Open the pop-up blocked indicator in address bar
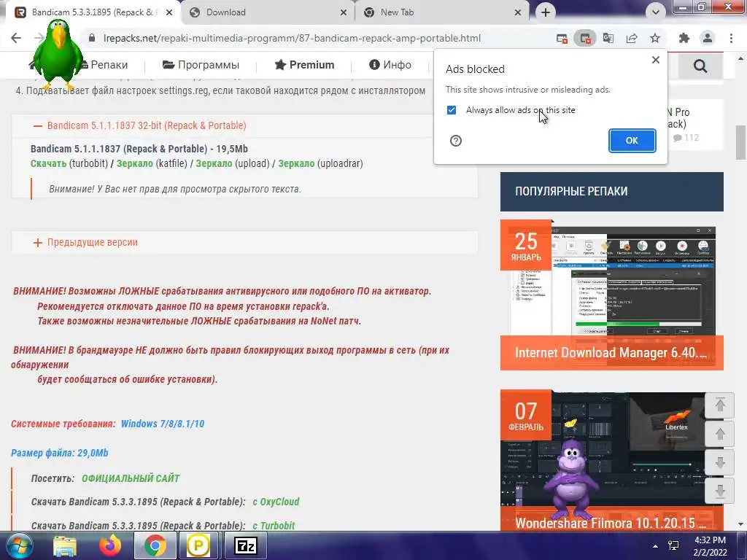 [562, 39]
